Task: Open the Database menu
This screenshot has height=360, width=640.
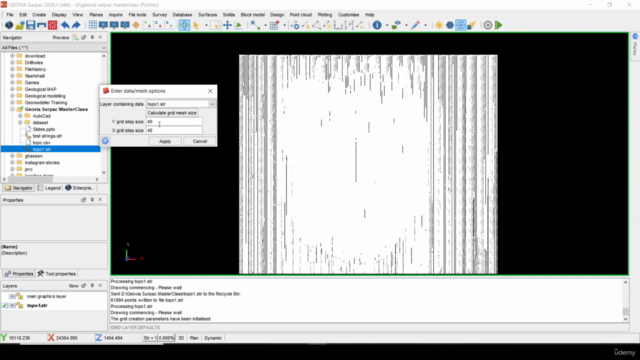Action: pos(182,15)
